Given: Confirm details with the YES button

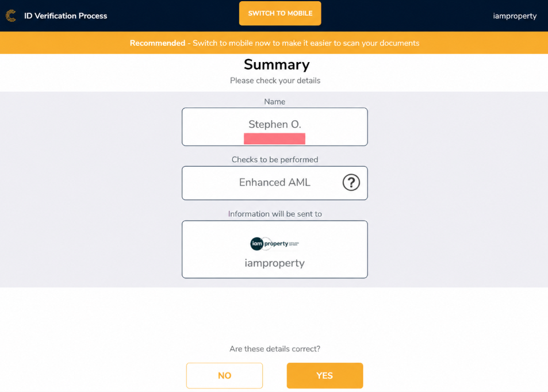Looking at the screenshot, I should click(325, 375).
